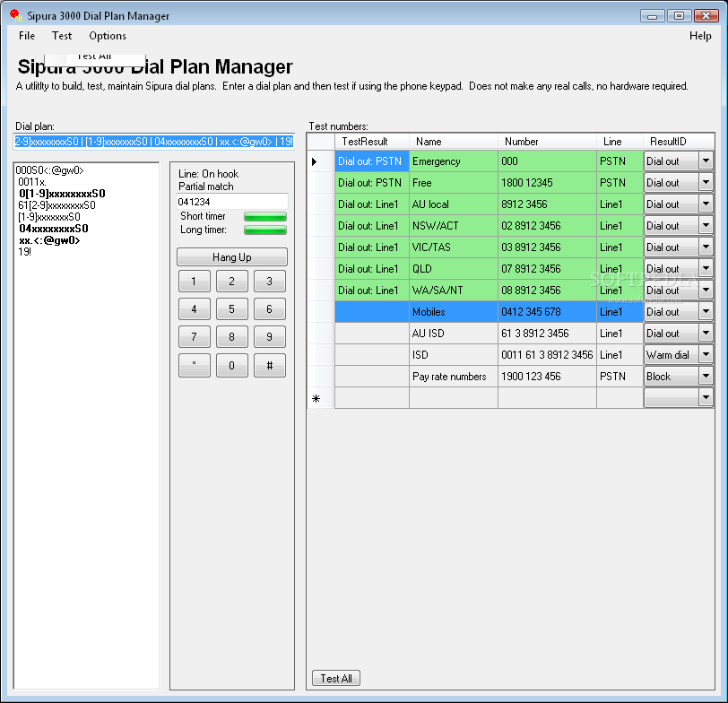Open ResultID dropdown for Emergency row

[x=706, y=161]
